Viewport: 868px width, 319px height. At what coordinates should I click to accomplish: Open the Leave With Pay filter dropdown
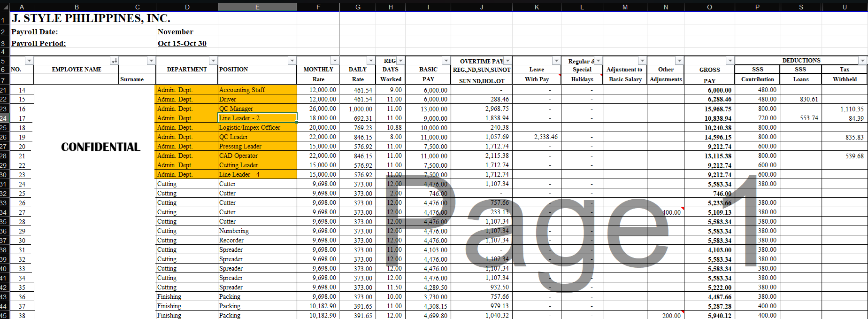pyautogui.click(x=556, y=61)
